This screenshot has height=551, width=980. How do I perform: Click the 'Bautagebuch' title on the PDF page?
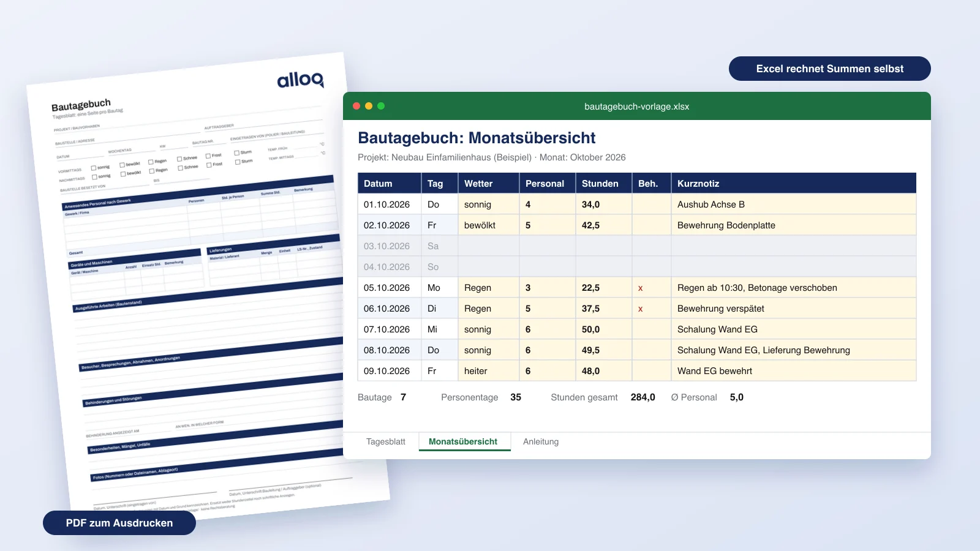(x=81, y=105)
